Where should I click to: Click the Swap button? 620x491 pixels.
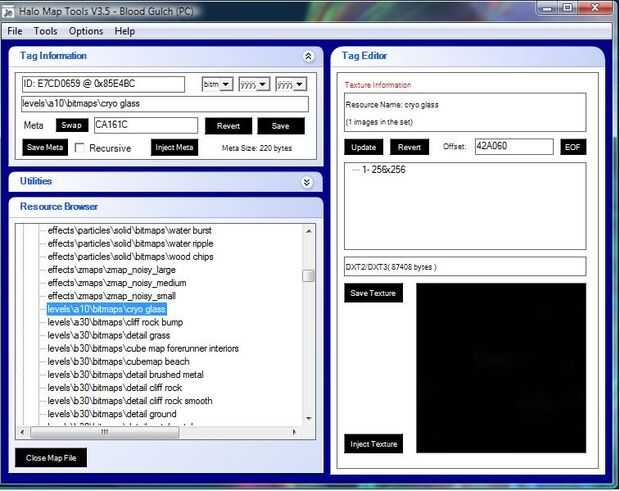click(72, 125)
